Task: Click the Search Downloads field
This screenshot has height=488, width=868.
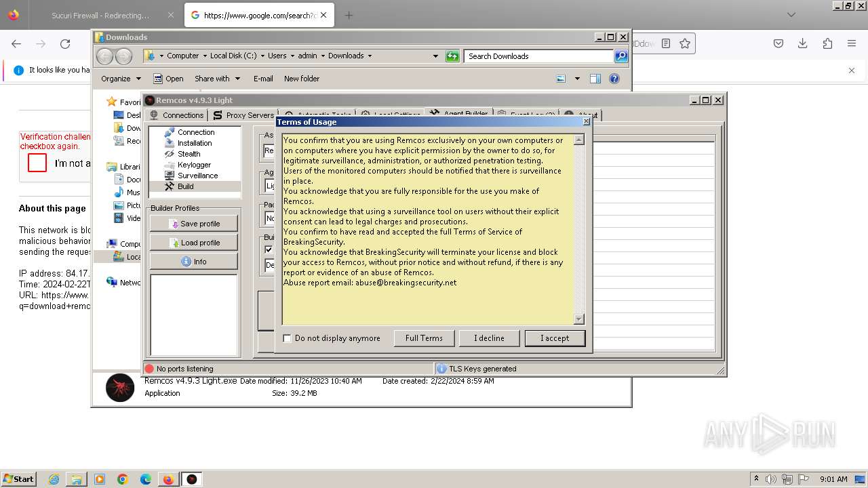Action: 539,56
